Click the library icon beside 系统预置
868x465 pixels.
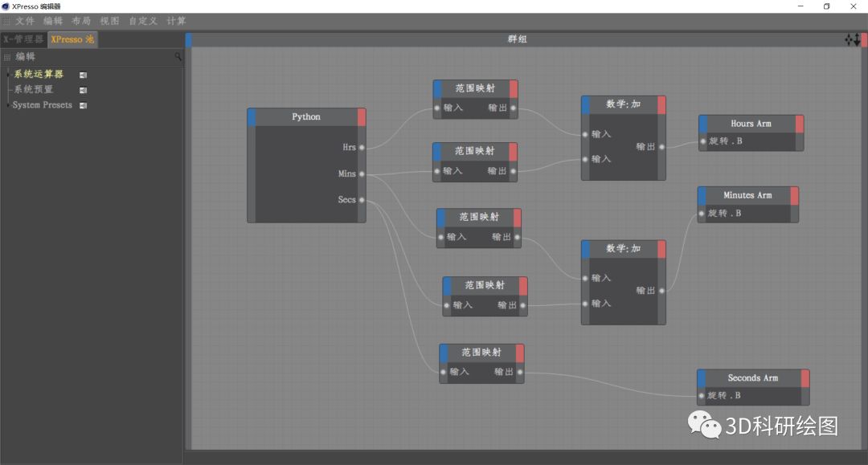point(83,90)
